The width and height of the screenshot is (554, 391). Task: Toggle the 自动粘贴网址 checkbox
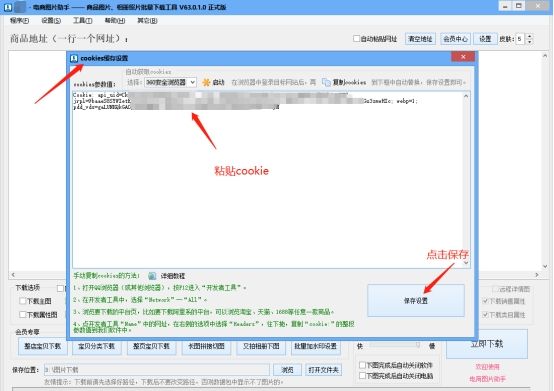[356, 38]
